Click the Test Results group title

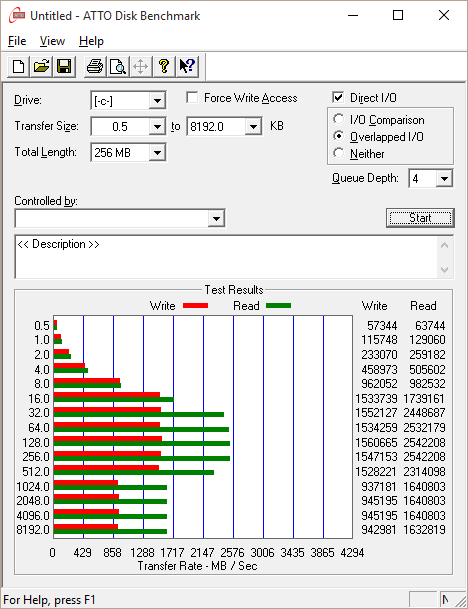point(234,290)
